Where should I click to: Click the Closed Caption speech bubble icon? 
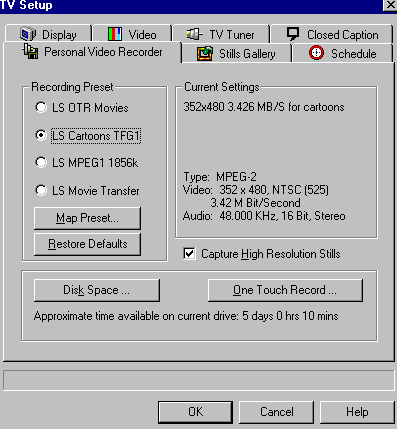tap(293, 34)
